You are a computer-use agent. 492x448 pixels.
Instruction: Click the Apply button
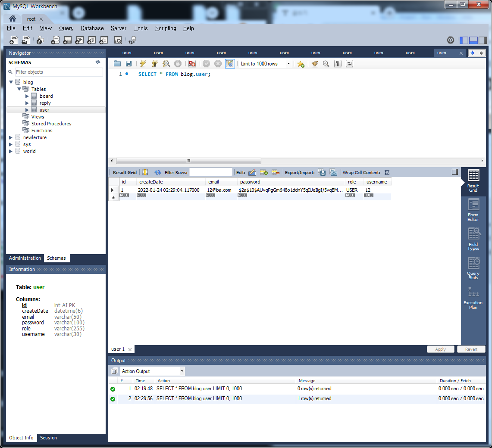[x=441, y=349]
